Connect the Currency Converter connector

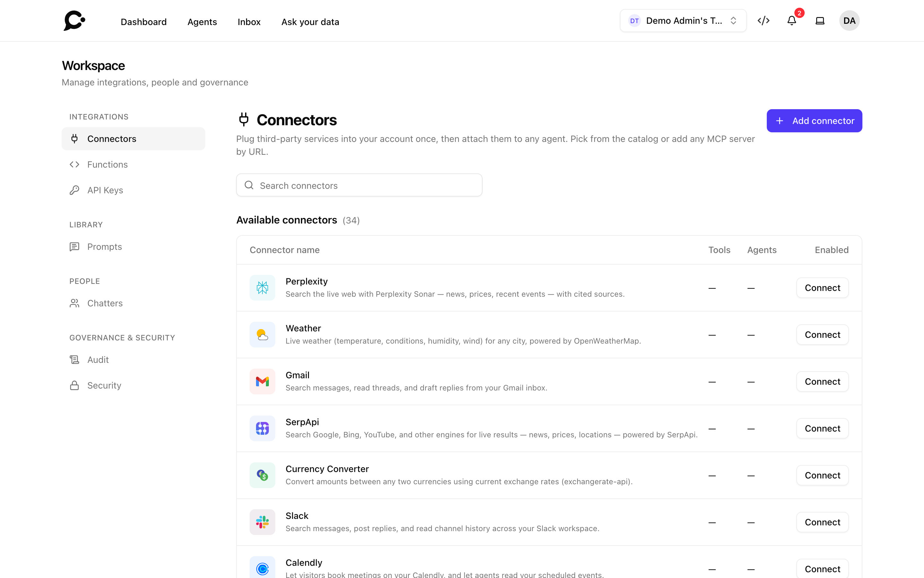822,475
